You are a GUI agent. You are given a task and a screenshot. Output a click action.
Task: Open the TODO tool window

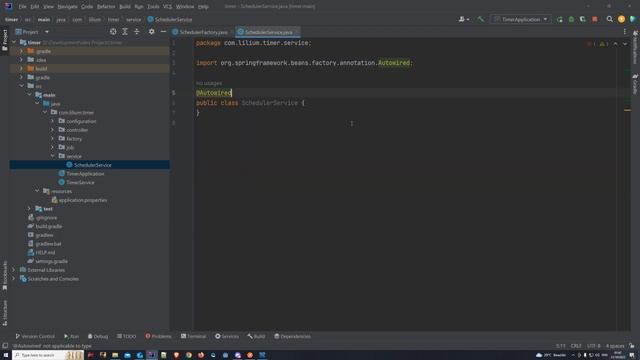[127, 336]
